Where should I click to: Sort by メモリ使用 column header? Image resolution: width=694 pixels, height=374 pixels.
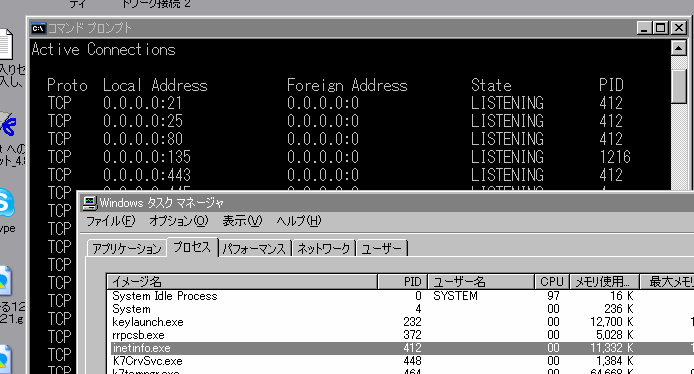pos(605,281)
